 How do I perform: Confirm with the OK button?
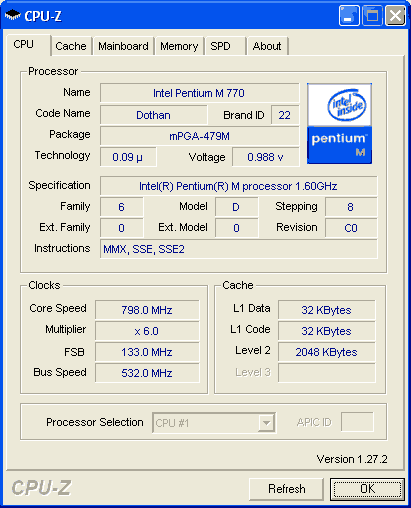[x=367, y=489]
